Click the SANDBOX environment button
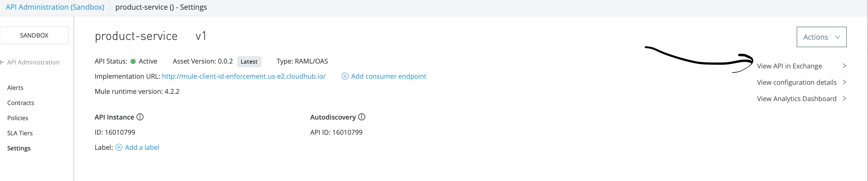Viewport: 868px width, 181px height. click(x=34, y=35)
